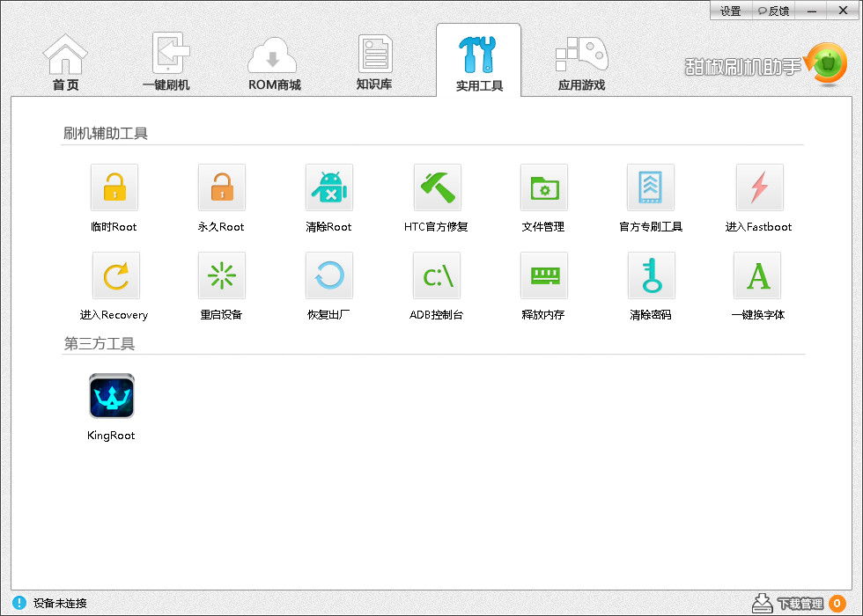Click the 设备未连接 status text
This screenshot has height=616, width=863.
click(60, 604)
